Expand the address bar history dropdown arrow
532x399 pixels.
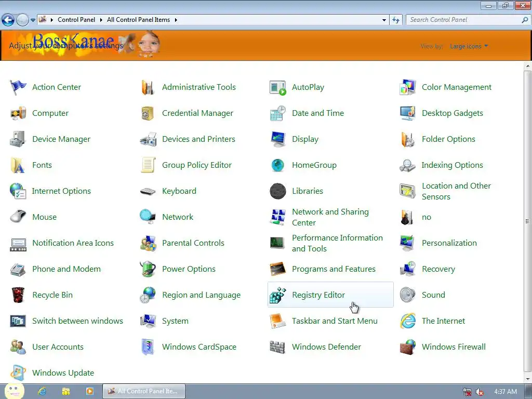[x=384, y=20]
